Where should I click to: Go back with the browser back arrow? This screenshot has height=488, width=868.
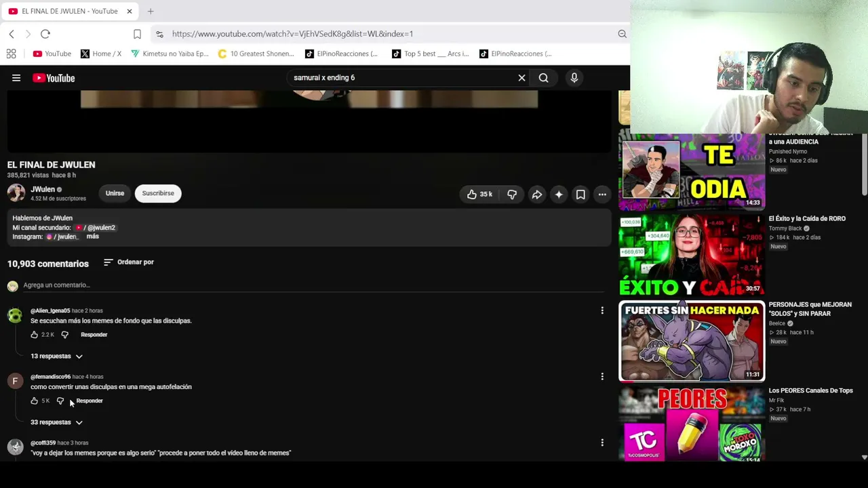(x=12, y=34)
